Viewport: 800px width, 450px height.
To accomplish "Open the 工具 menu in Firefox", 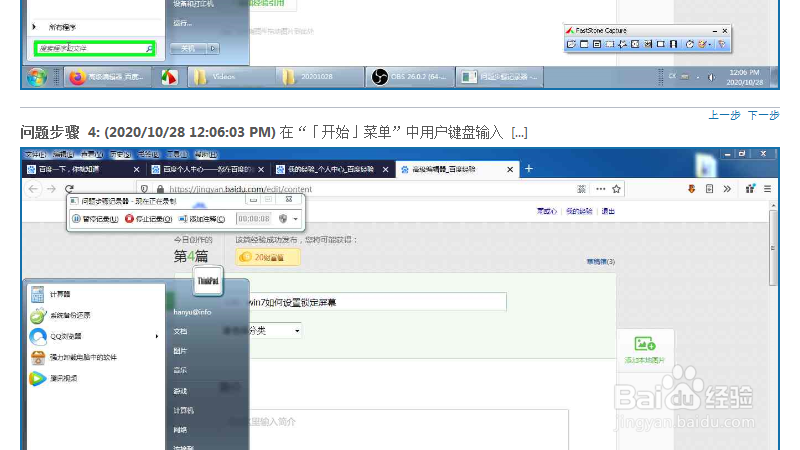I will tap(177, 154).
